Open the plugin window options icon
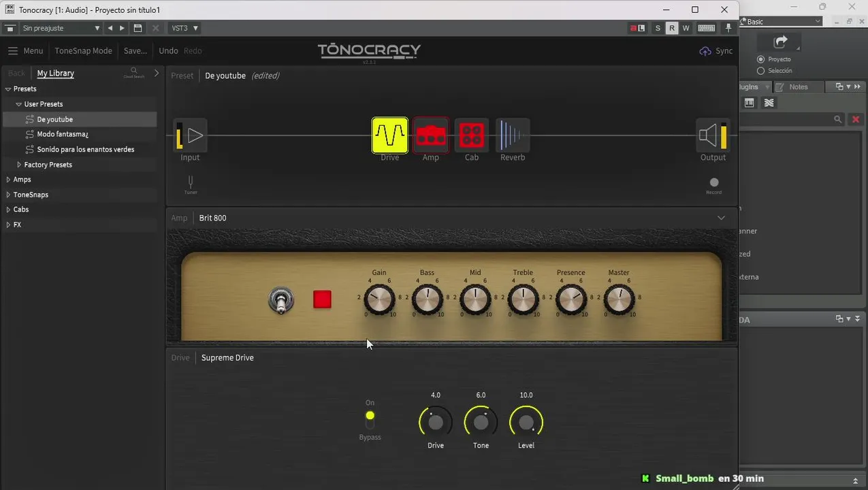868x490 pixels. pyautogui.click(x=10, y=28)
